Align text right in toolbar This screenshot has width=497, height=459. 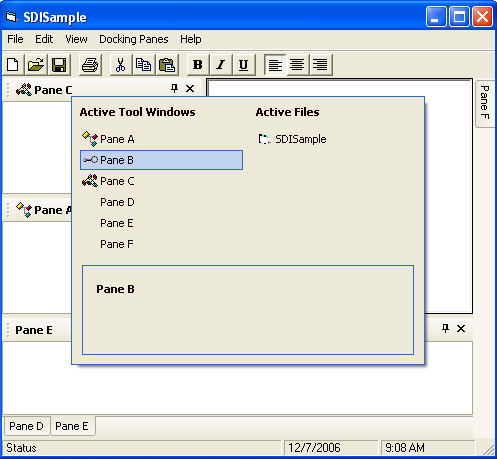(x=321, y=65)
